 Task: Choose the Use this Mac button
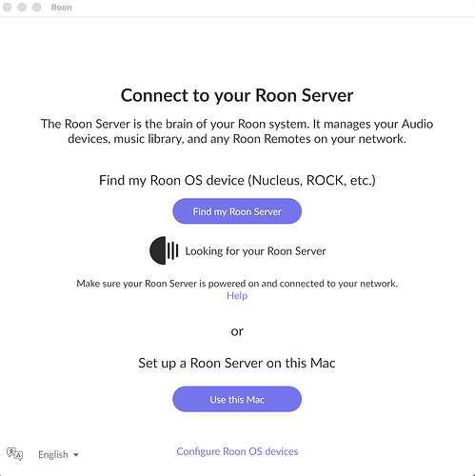pyautogui.click(x=237, y=399)
